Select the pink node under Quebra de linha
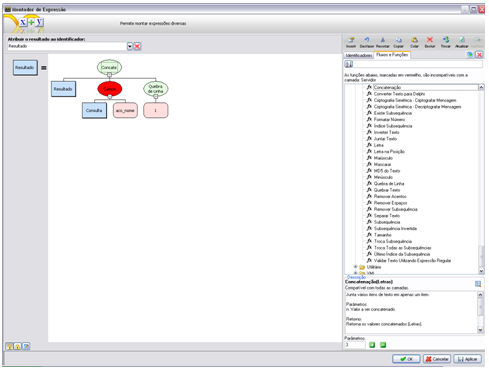Image resolution: width=489 pixels, height=368 pixels. [x=156, y=110]
